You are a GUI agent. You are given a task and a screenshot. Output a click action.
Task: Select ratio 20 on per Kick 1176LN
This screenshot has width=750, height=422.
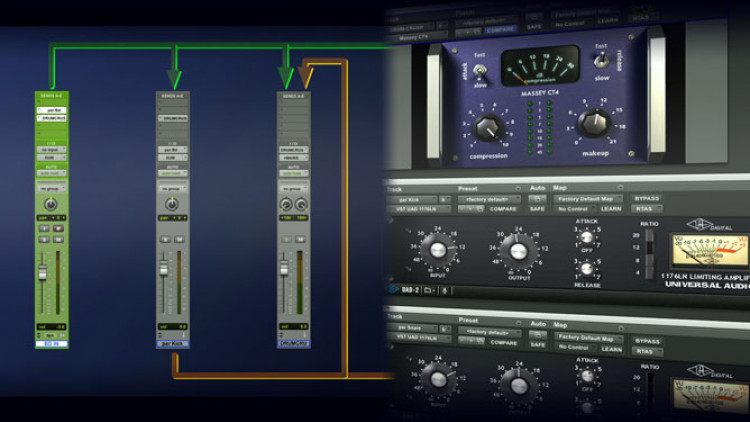click(x=649, y=235)
